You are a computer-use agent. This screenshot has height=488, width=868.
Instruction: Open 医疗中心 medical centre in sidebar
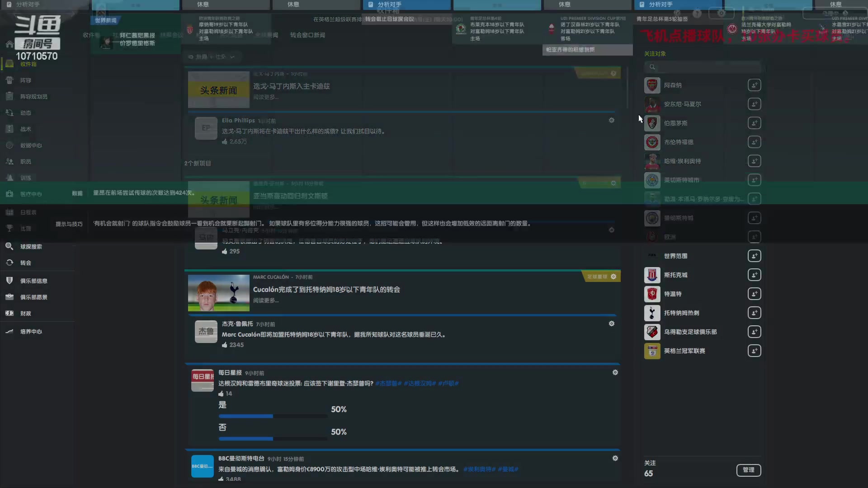point(31,194)
